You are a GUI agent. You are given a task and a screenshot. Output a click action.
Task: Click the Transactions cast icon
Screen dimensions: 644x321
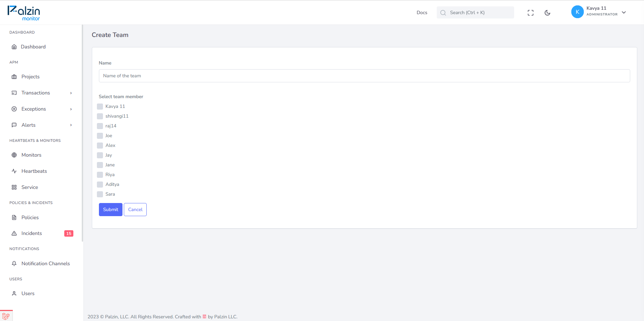coord(14,93)
